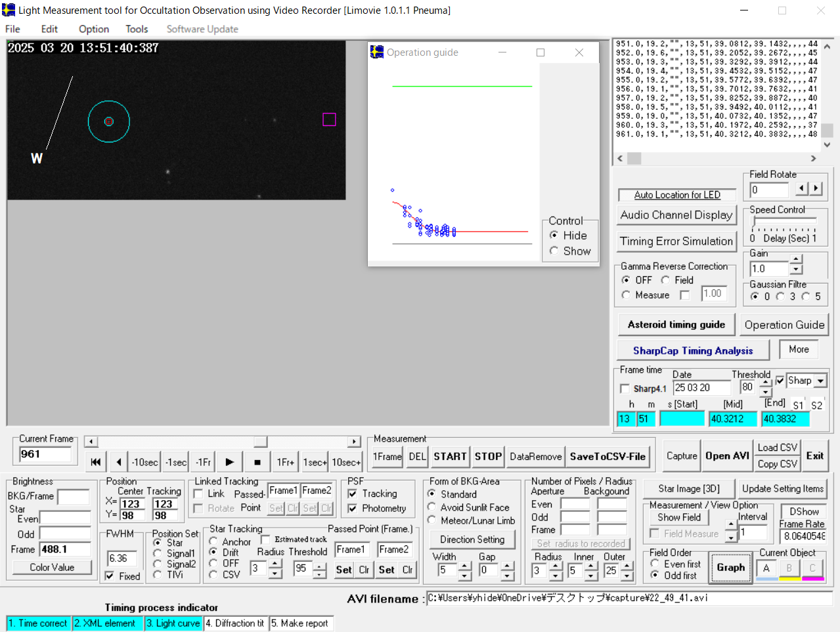This screenshot has width=840, height=632.
Task: Click the Current Frame number field
Action: tap(45, 454)
